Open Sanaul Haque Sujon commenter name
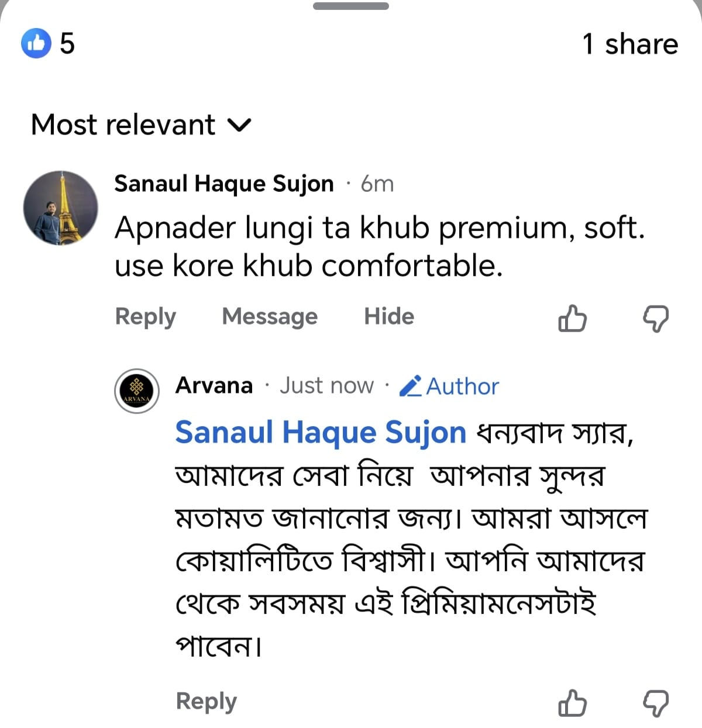 coord(224,184)
